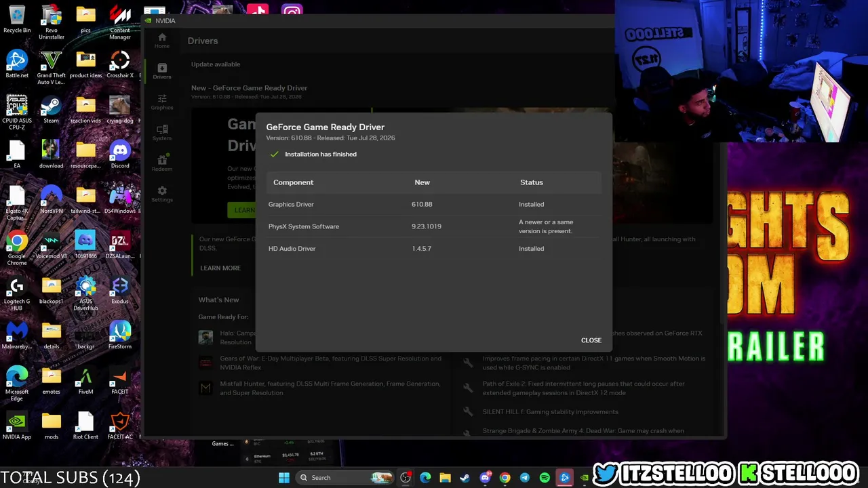Open Grand Theft Auto V desktop shortcut
Screen dimensions: 868x488
click(52, 68)
